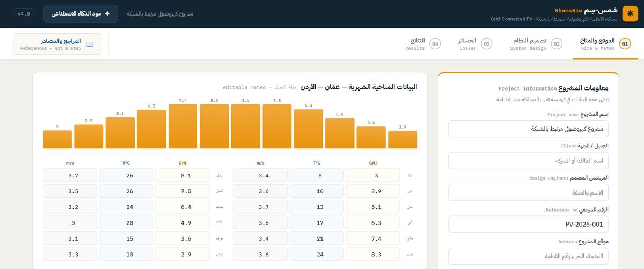This screenshot has height=269, width=644.
Task: Click the v4.0 version badge
Action: (x=24, y=14)
